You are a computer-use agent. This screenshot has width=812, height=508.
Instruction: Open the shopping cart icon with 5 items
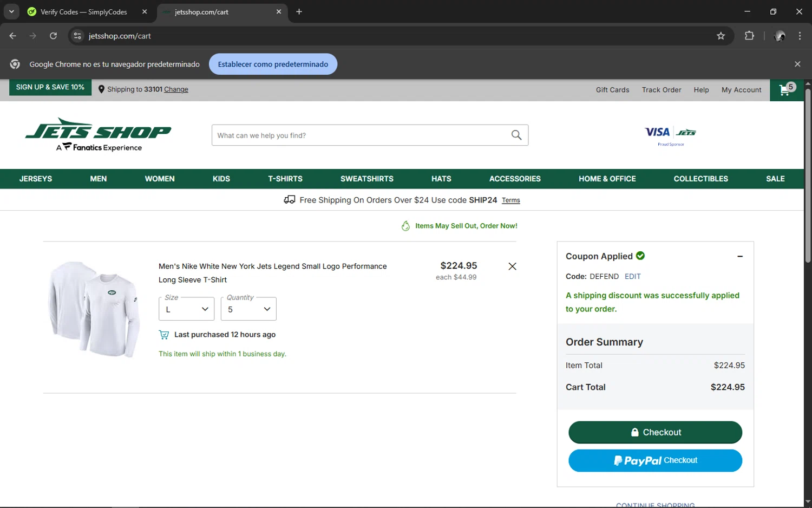tap(787, 90)
